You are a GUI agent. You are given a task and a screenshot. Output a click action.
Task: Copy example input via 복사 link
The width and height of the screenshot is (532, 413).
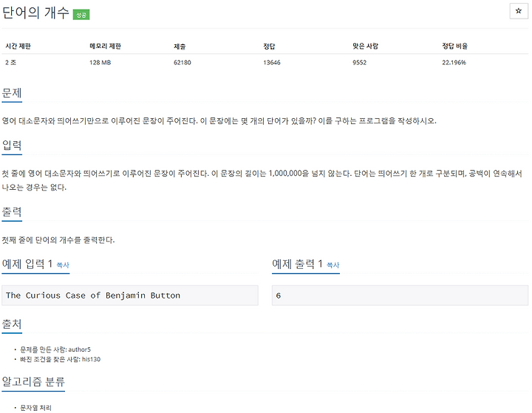(x=63, y=265)
